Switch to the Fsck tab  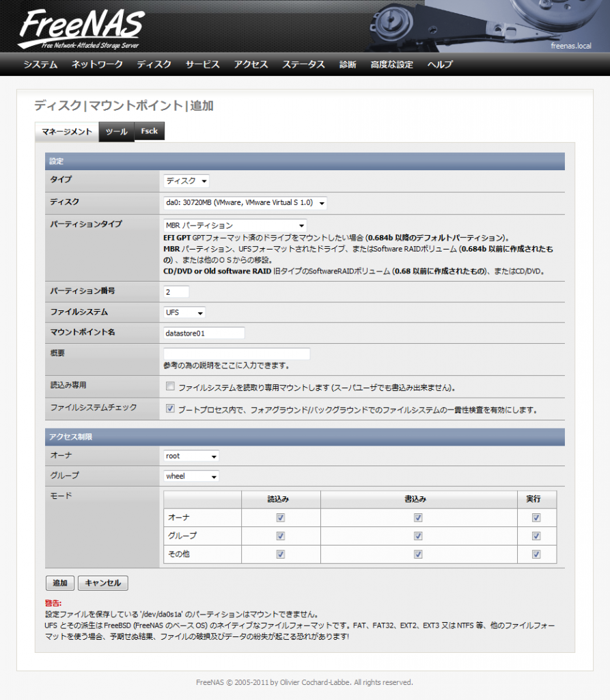click(149, 131)
